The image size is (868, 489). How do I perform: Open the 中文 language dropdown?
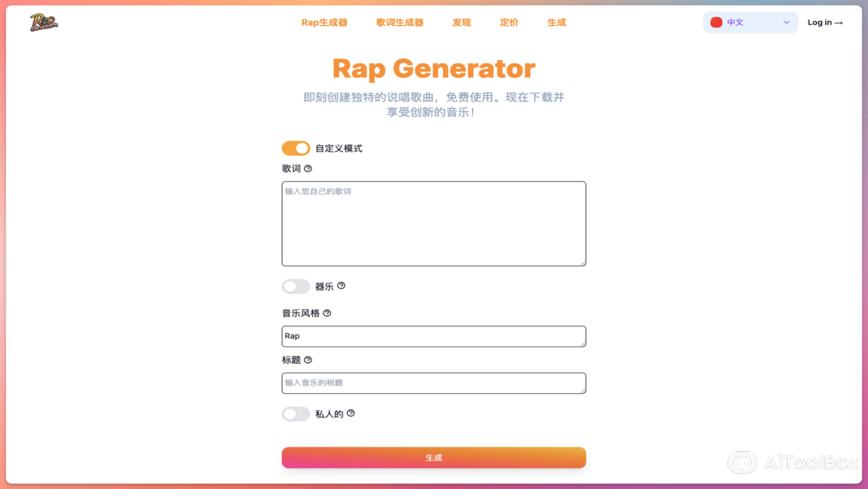750,22
